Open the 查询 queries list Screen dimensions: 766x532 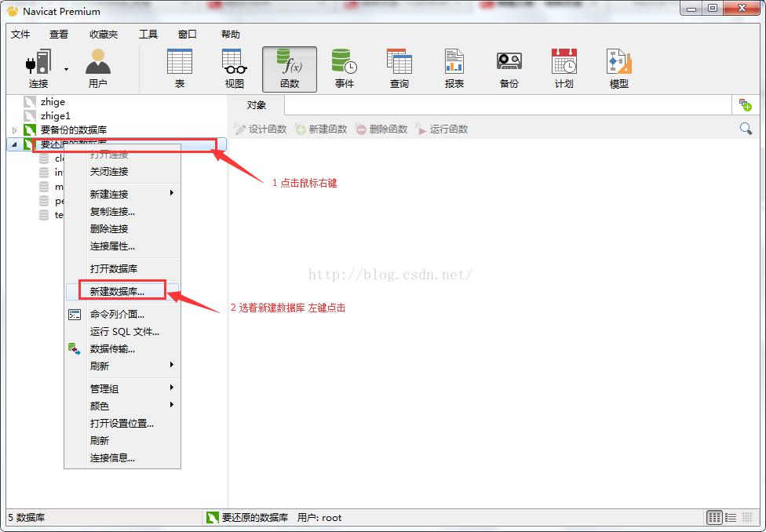(399, 68)
